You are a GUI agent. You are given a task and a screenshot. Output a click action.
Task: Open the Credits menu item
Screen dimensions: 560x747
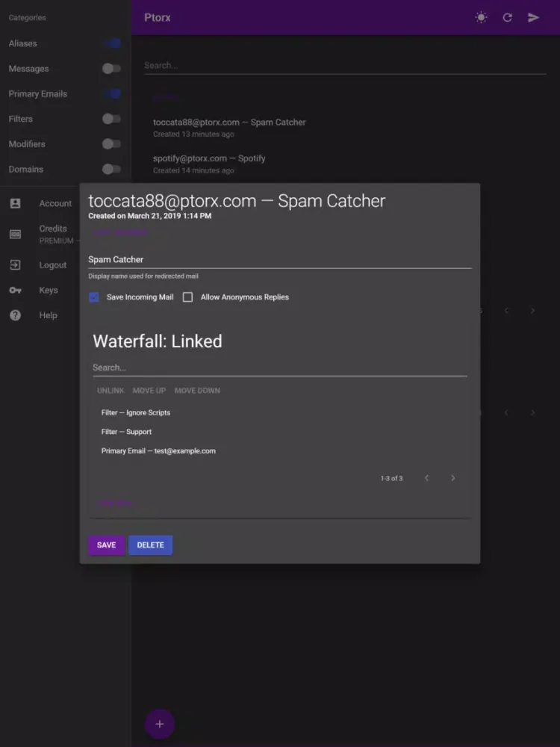coord(53,229)
